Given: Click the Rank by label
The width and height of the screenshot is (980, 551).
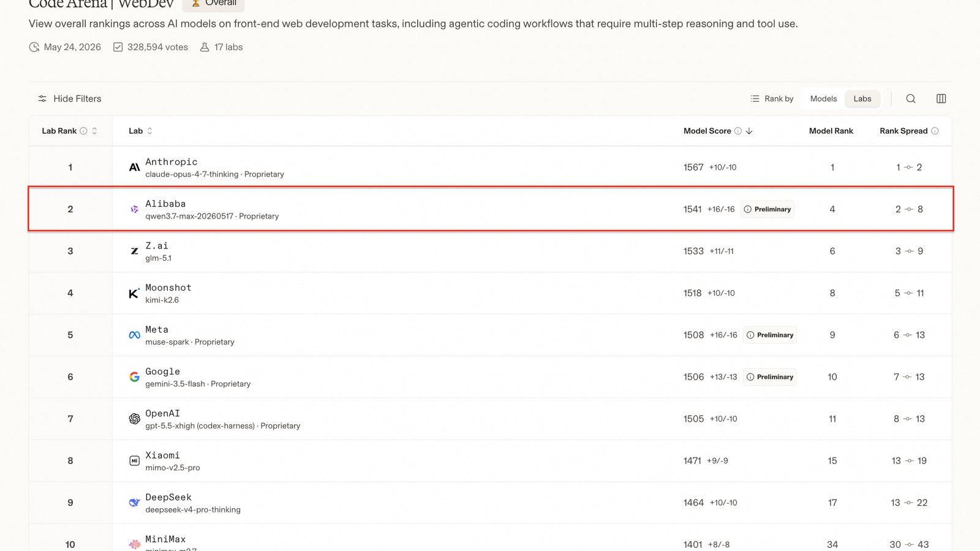Looking at the screenshot, I should point(779,99).
